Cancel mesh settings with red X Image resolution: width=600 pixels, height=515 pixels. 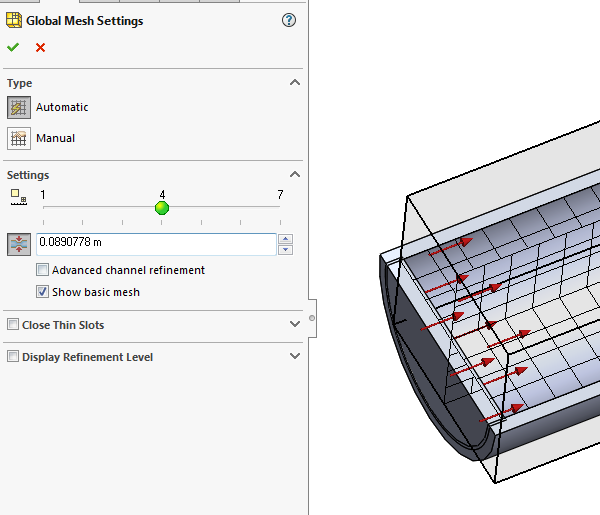pyautogui.click(x=40, y=47)
